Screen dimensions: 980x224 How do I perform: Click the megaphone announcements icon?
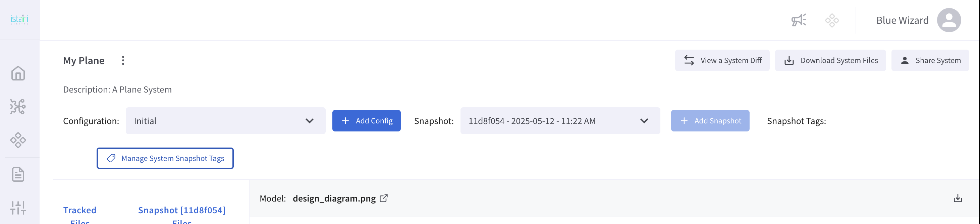799,20
